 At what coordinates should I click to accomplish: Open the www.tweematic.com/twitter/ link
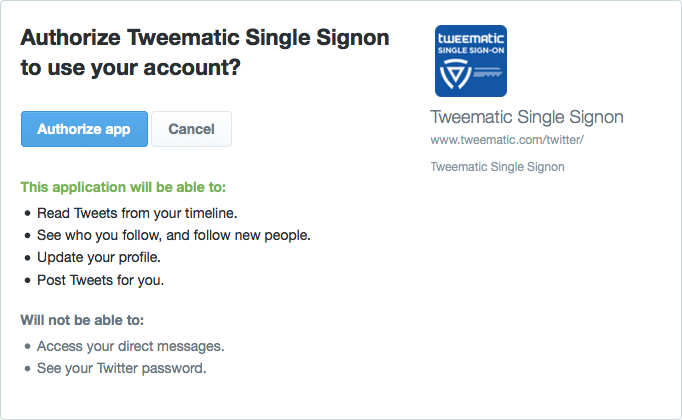click(x=507, y=140)
